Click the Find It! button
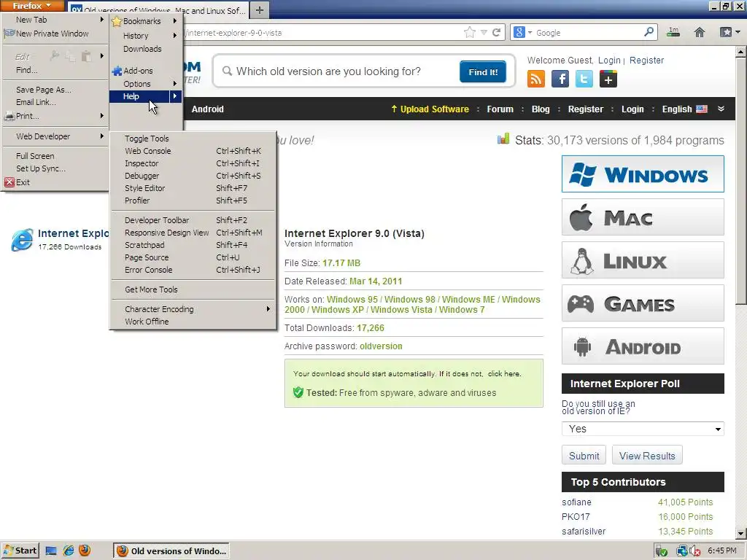Screen dimensions: 747x560 tap(483, 71)
